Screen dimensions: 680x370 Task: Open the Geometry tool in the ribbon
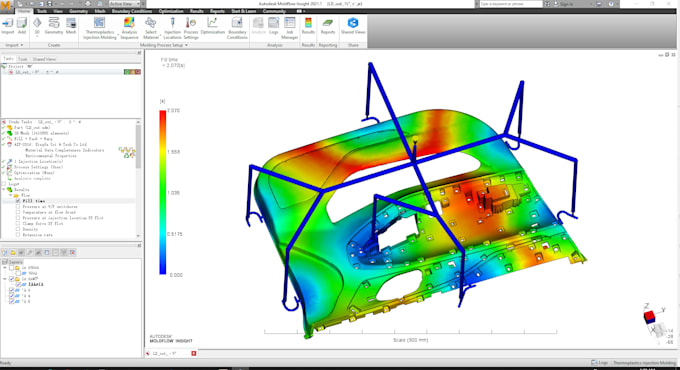[x=54, y=26]
